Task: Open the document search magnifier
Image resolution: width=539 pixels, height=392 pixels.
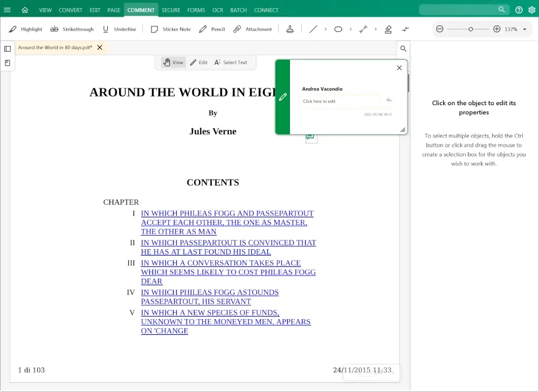Action: [x=403, y=49]
